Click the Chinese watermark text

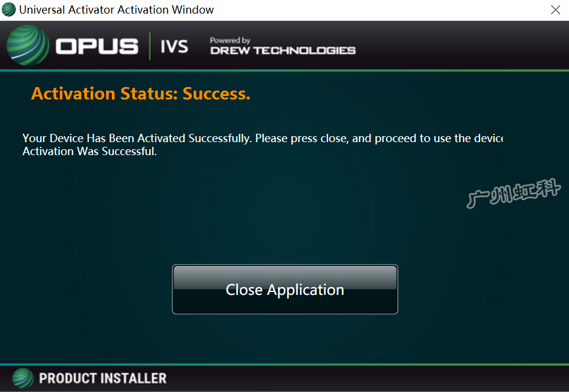click(x=514, y=193)
